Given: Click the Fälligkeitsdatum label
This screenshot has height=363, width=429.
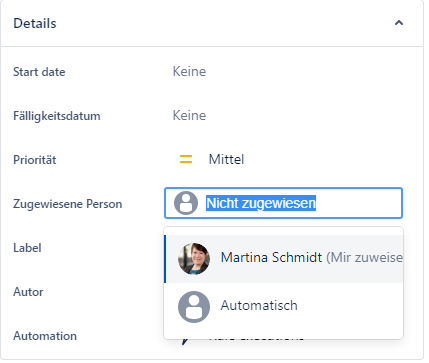Looking at the screenshot, I should pos(57,116).
